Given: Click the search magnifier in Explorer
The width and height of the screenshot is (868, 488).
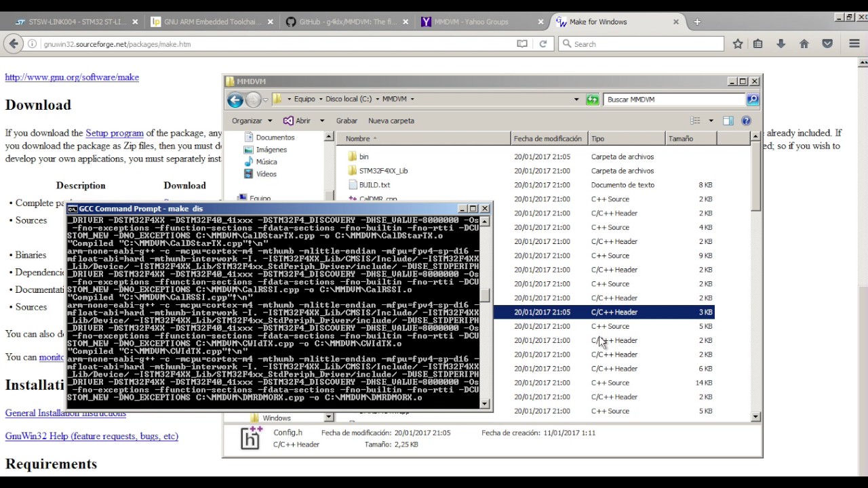Looking at the screenshot, I should (753, 100).
